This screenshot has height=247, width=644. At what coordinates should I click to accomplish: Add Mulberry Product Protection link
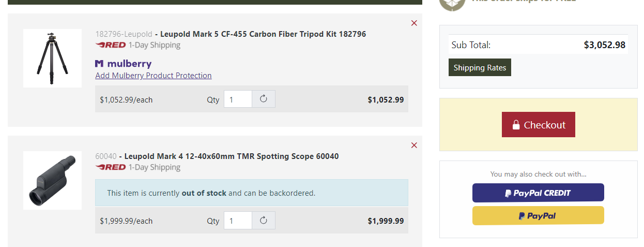(x=154, y=76)
